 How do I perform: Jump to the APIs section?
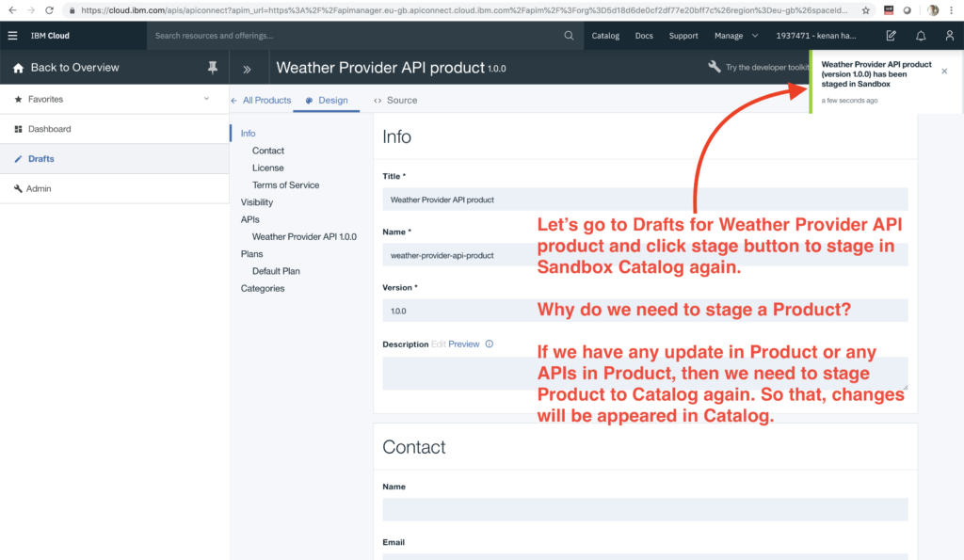(249, 219)
